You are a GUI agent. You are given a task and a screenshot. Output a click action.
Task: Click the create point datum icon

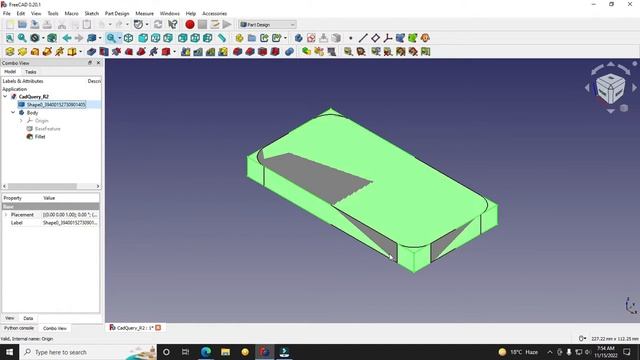[x=351, y=38]
